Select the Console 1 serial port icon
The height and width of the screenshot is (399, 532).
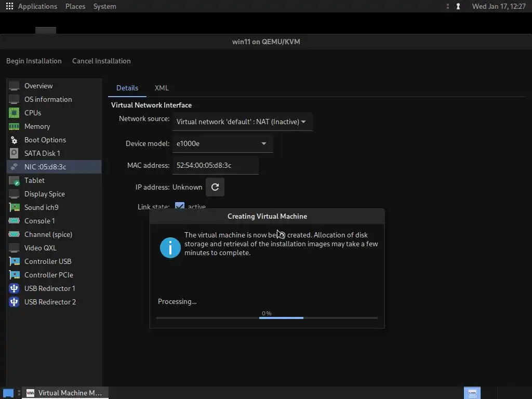pos(14,221)
